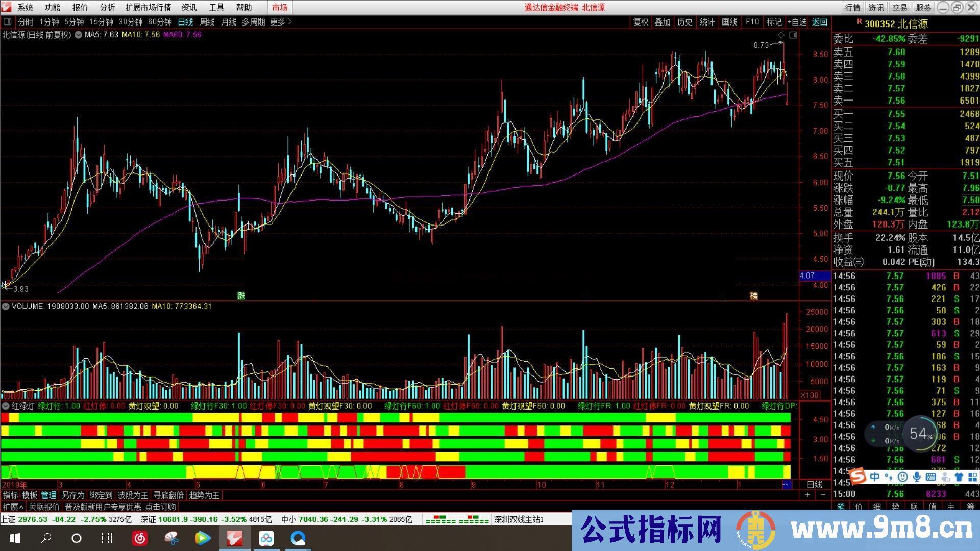
Task: Open Windows search from the taskbar
Action: (x=46, y=538)
